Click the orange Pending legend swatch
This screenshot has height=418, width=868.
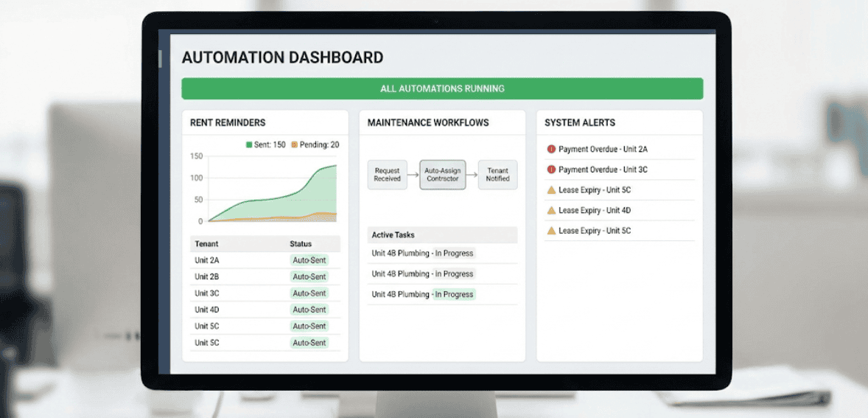click(x=294, y=145)
